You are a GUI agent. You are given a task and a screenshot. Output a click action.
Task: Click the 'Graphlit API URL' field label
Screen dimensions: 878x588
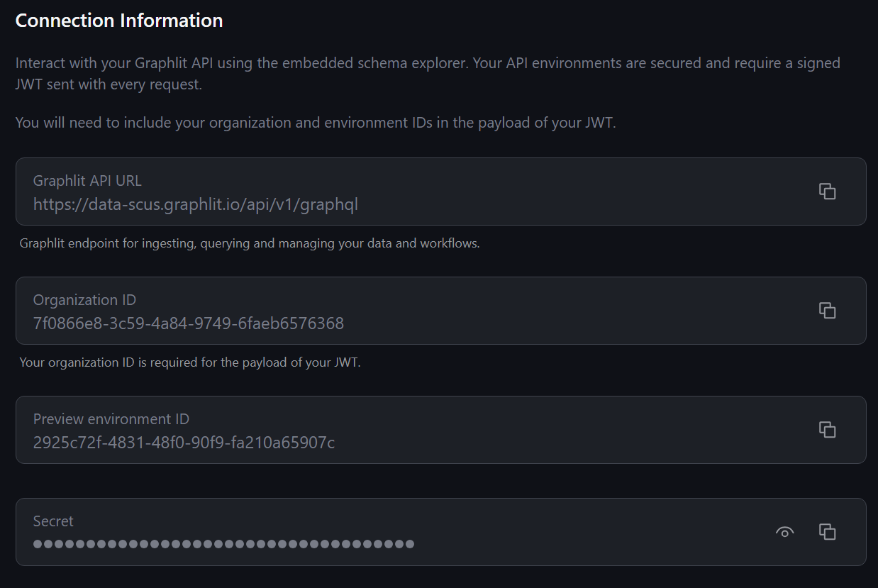pos(87,181)
